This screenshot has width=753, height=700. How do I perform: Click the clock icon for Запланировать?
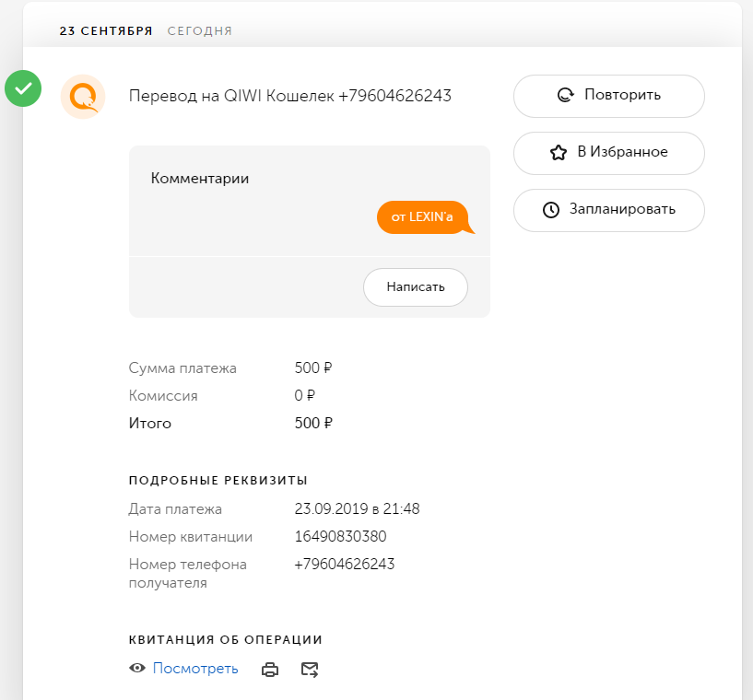(x=551, y=210)
